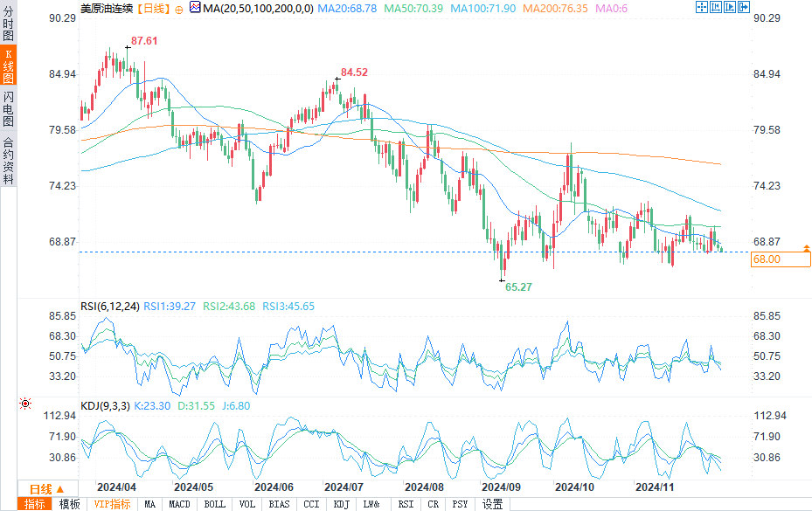
Task: Click the MA20:68.78 value
Action: coord(347,8)
